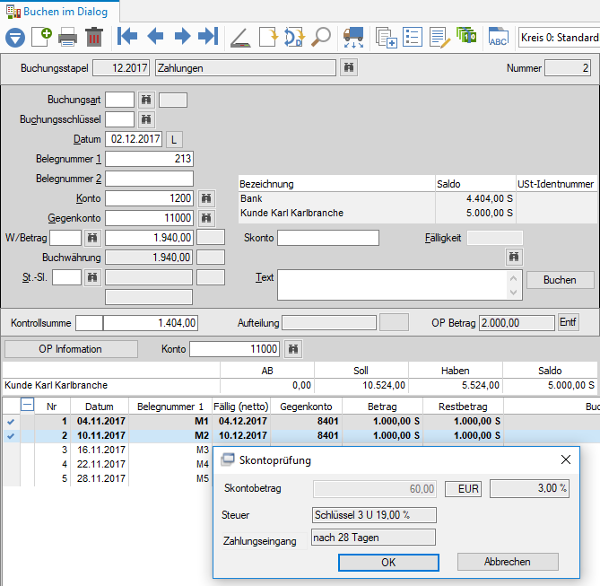Image resolution: width=600 pixels, height=586 pixels.
Task: Click the Fällig (netto) column header
Action: [x=241, y=406]
